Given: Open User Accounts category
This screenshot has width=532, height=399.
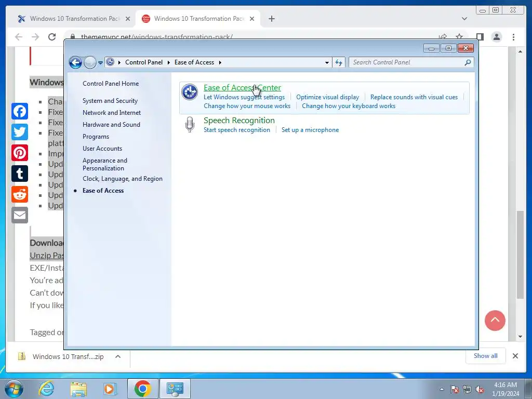Looking at the screenshot, I should pos(102,149).
